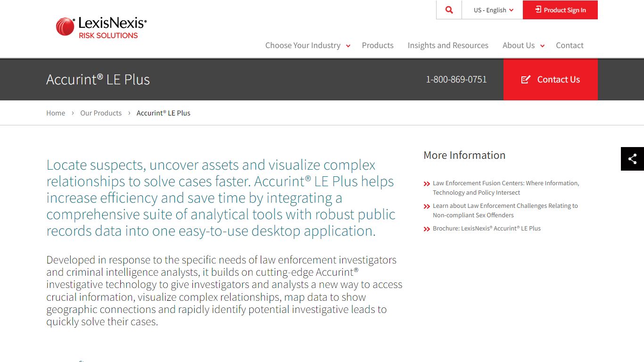The height and width of the screenshot is (362, 644).
Task: Expand the About Us menu
Action: pos(518,45)
